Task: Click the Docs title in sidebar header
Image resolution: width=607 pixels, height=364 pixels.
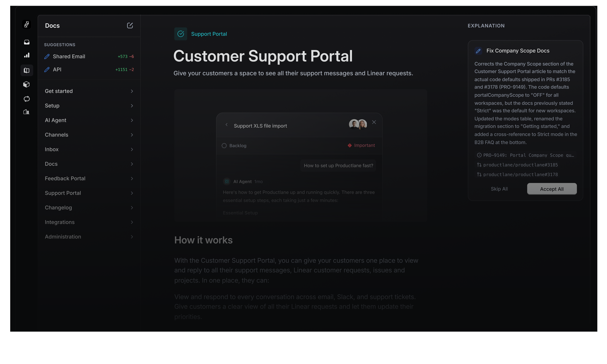Action: pos(52,25)
